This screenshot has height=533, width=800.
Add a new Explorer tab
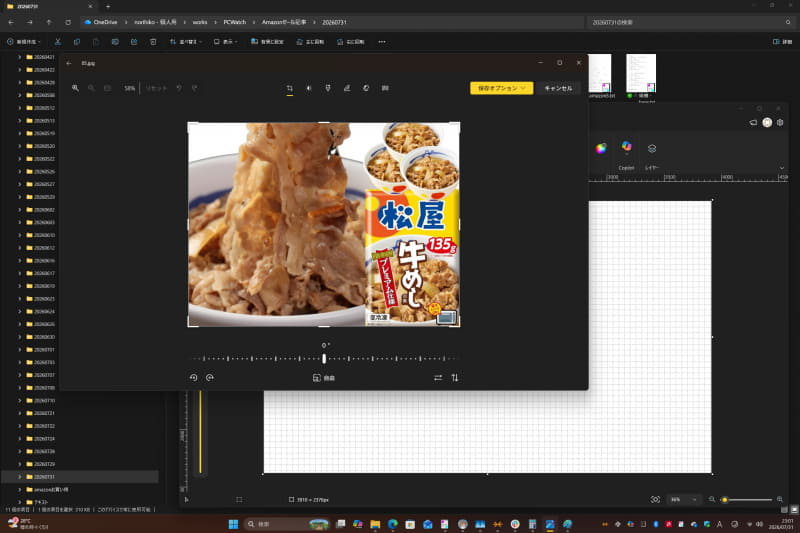pyautogui.click(x=108, y=7)
